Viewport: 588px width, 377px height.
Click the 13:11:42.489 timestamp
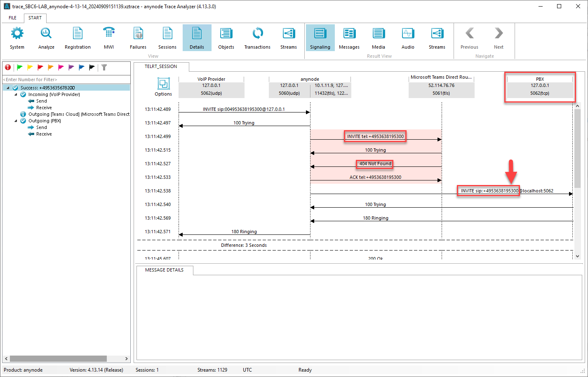pos(158,109)
